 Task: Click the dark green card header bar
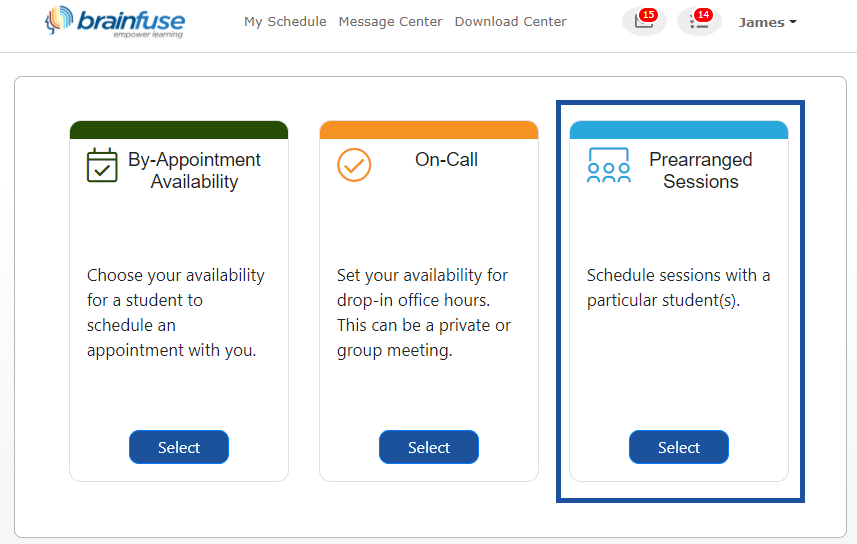(x=179, y=130)
